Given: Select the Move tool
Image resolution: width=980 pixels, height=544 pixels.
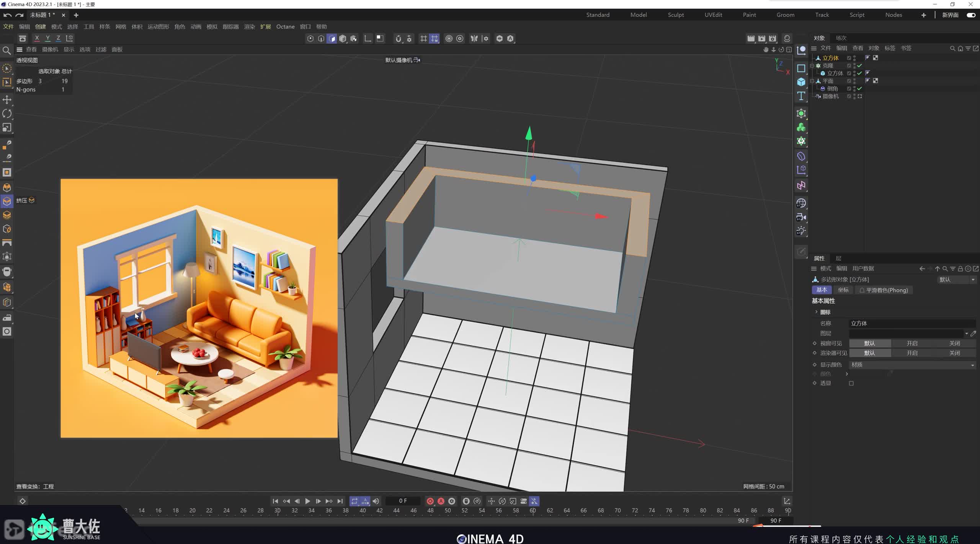Looking at the screenshot, I should 7,100.
